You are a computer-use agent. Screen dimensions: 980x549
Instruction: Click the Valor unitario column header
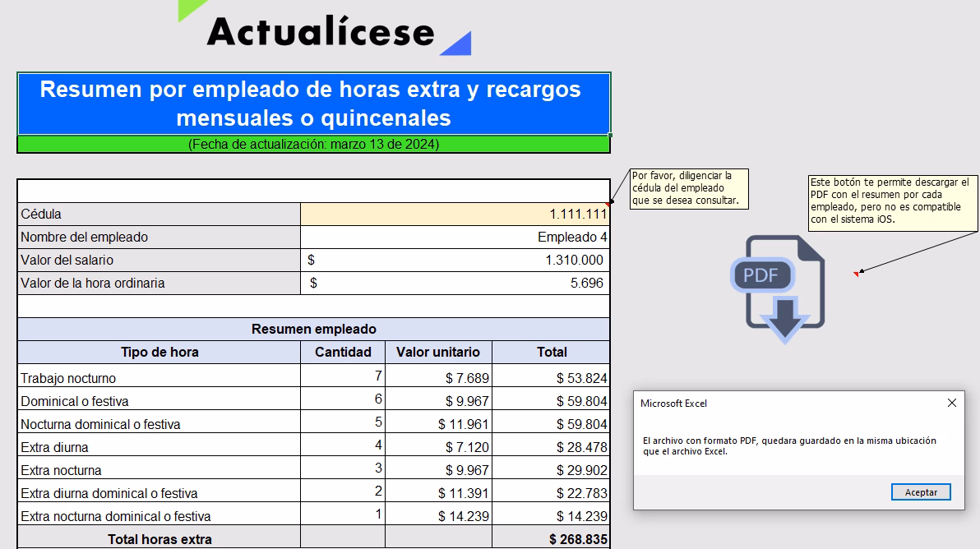pos(438,352)
